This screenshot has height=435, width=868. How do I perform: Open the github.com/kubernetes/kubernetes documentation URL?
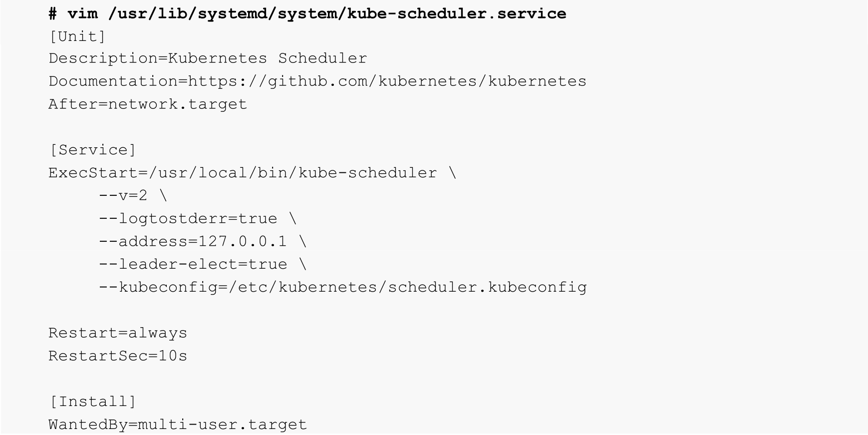coord(387,81)
